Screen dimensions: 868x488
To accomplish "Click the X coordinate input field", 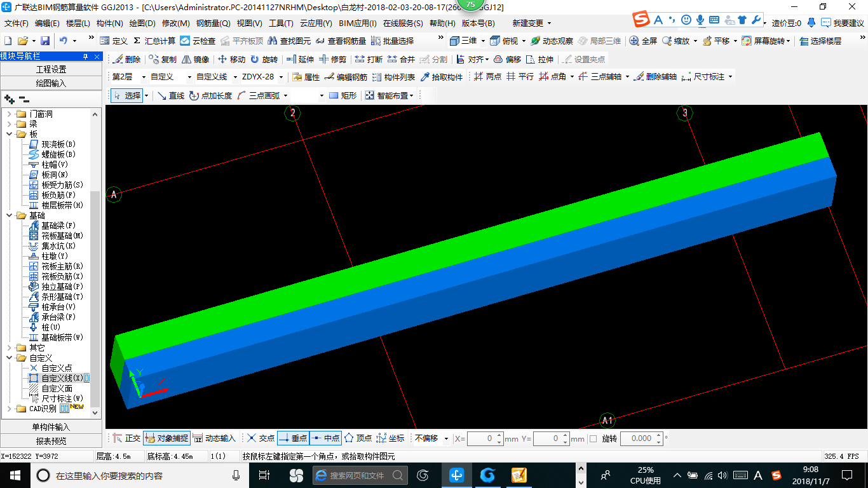I will click(484, 438).
